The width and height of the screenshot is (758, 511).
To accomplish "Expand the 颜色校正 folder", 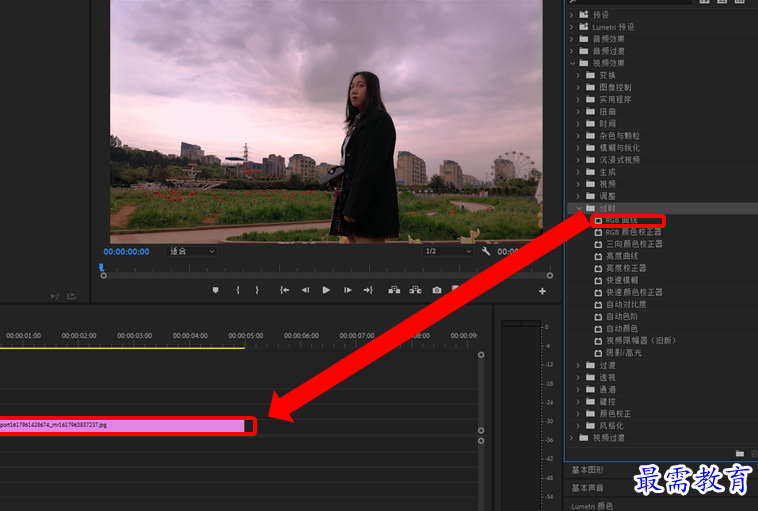I will point(579,414).
